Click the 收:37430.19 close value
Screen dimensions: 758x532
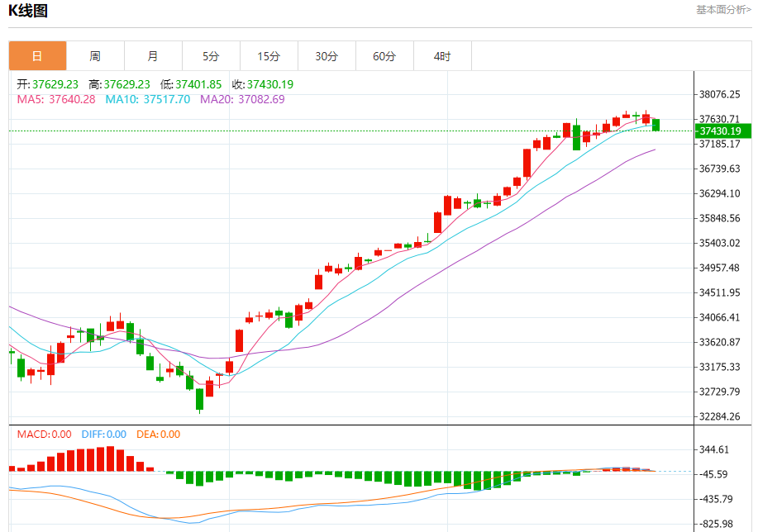263,84
